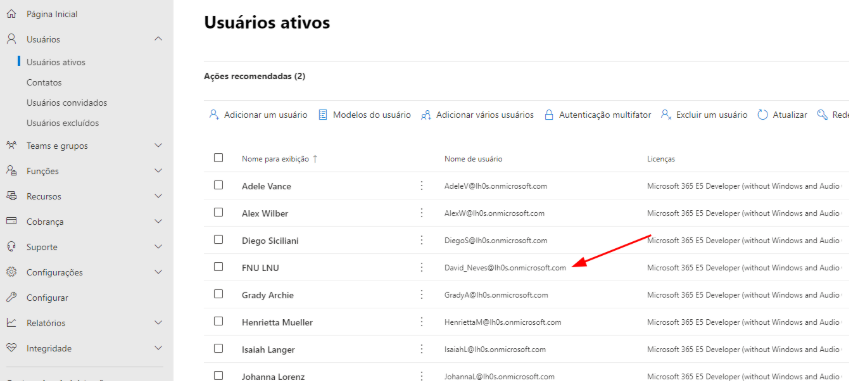
Task: Open more actions dots for Diego Siciliani
Action: (421, 240)
